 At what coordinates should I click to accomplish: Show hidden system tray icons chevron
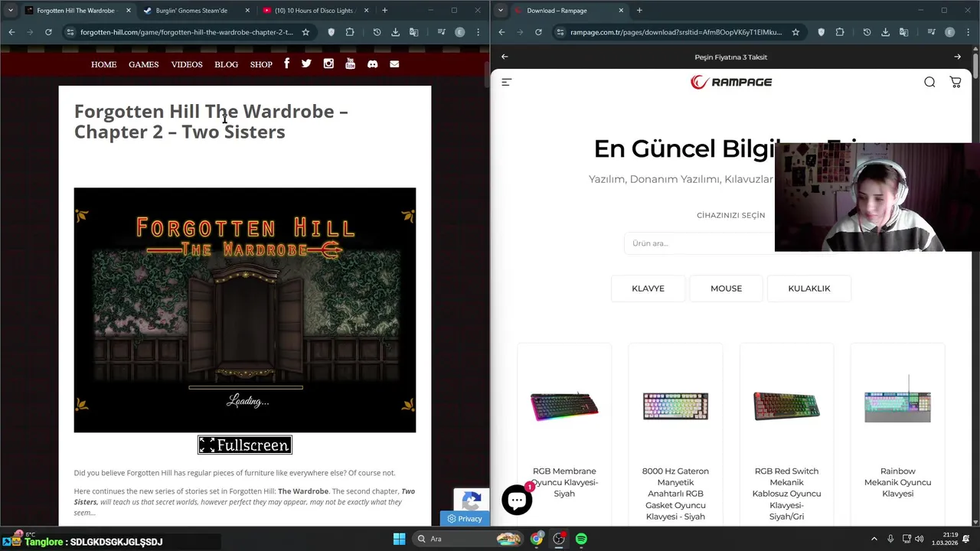coord(874,539)
